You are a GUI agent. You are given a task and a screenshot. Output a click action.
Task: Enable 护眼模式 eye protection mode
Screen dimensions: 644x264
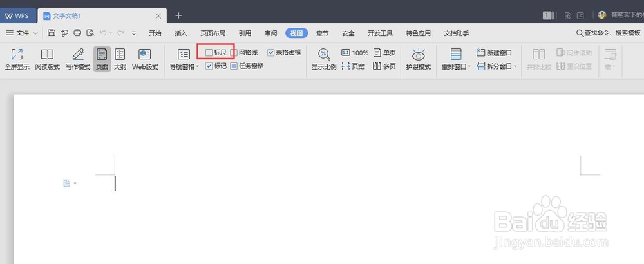pyautogui.click(x=419, y=59)
